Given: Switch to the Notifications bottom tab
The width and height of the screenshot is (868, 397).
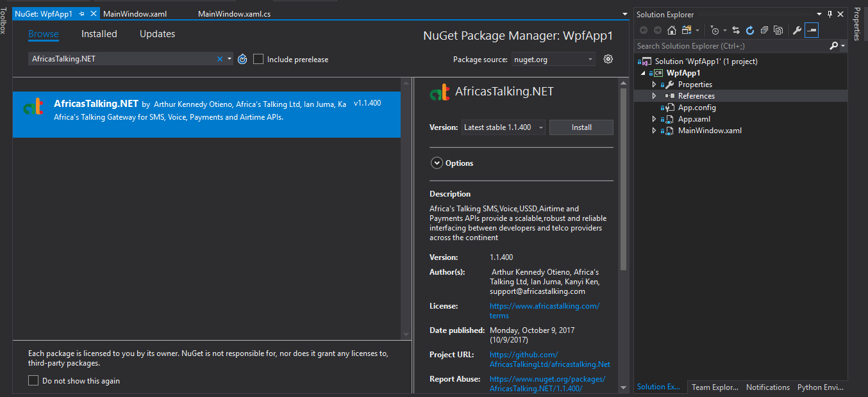Looking at the screenshot, I should pyautogui.click(x=768, y=387).
